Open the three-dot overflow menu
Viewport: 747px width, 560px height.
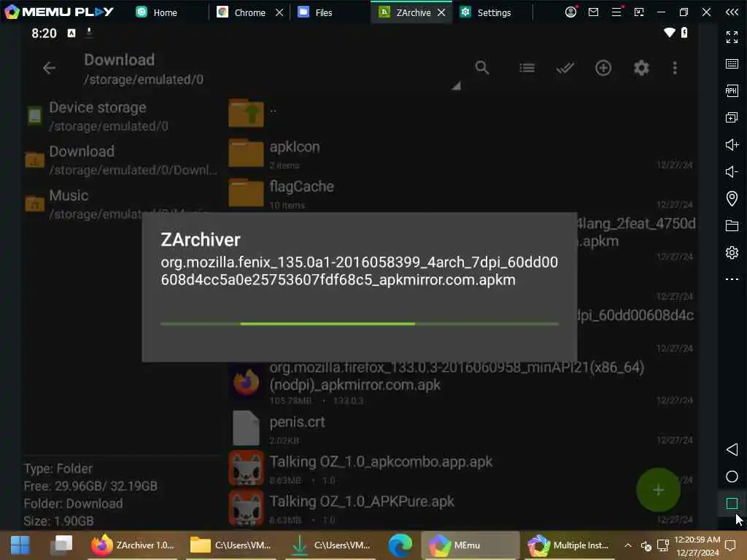pyautogui.click(x=675, y=68)
